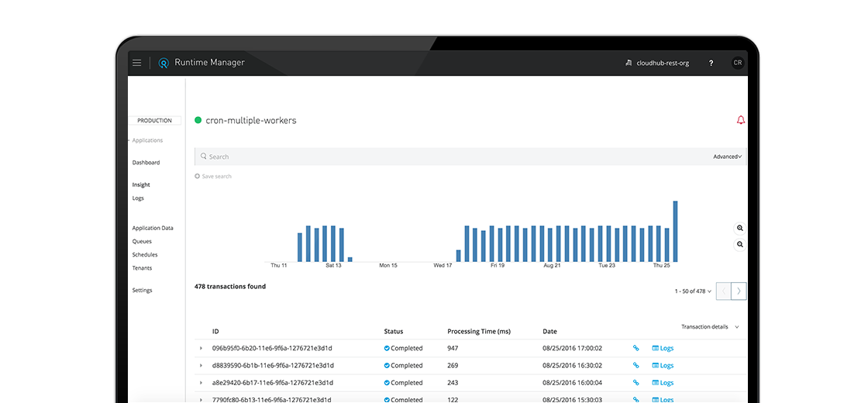This screenshot has width=868, height=403.
Task: Open the help question mark icon
Action: [711, 63]
